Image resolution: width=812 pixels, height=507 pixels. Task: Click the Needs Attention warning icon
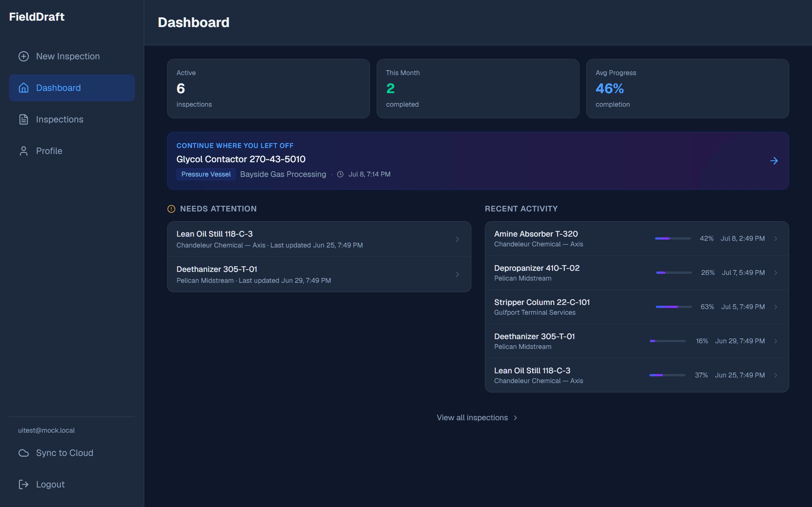[171, 209]
